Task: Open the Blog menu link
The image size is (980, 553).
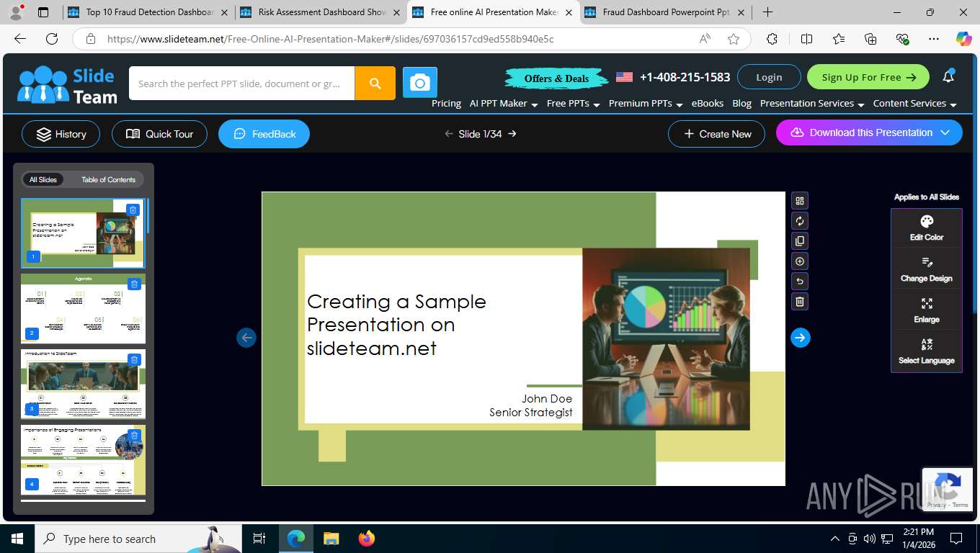Action: 741,104
